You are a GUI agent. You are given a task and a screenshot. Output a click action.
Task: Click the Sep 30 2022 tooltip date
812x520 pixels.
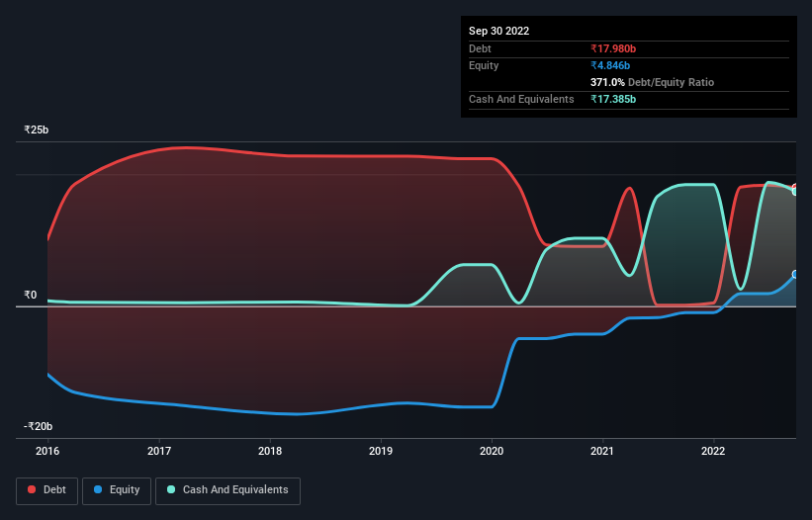(x=498, y=31)
